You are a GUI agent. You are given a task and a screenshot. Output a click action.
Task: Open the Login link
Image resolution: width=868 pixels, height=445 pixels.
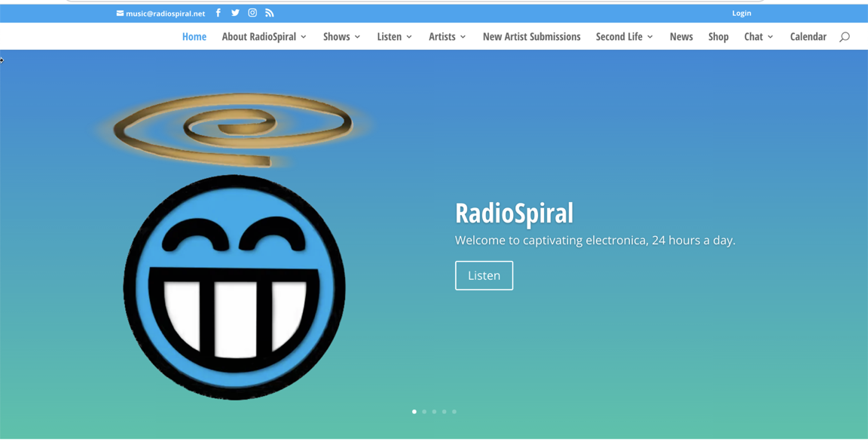point(741,14)
